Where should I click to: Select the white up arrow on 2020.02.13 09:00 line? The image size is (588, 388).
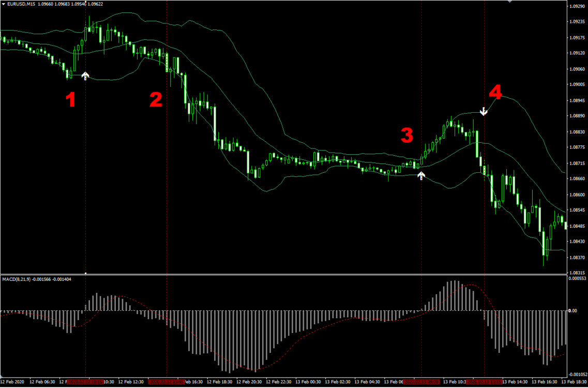pos(421,175)
